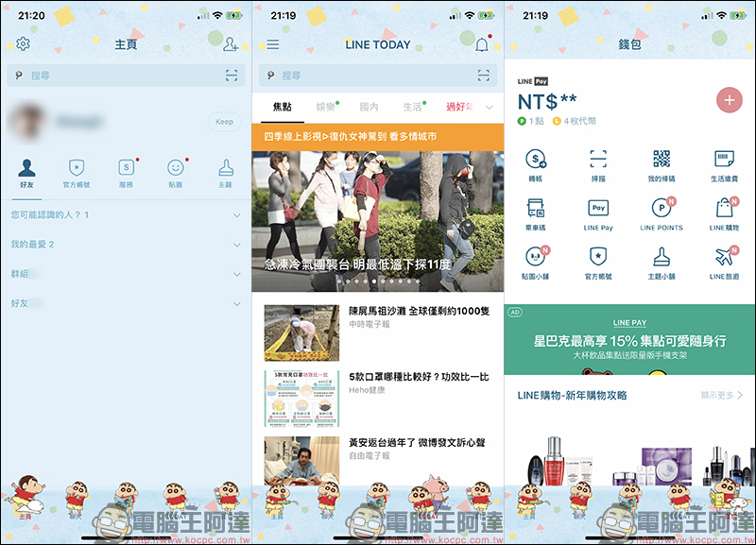Screen dimensions: 756x545
Task: Tap the add friend icon on 主頁 screen
Action: point(231,44)
